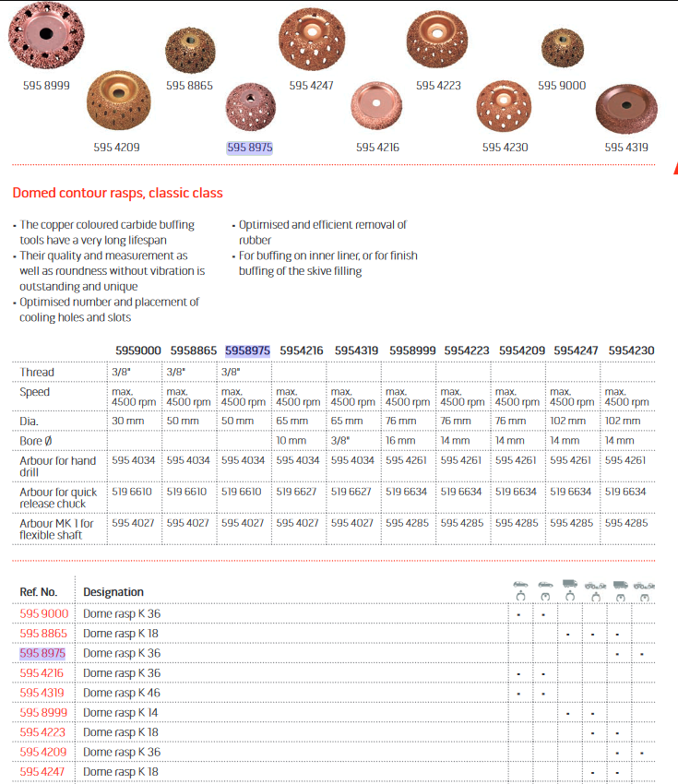Viewport: 678px width, 784px height.
Task: Click the highlighted 595 8975 label under image
Action: pos(250,148)
